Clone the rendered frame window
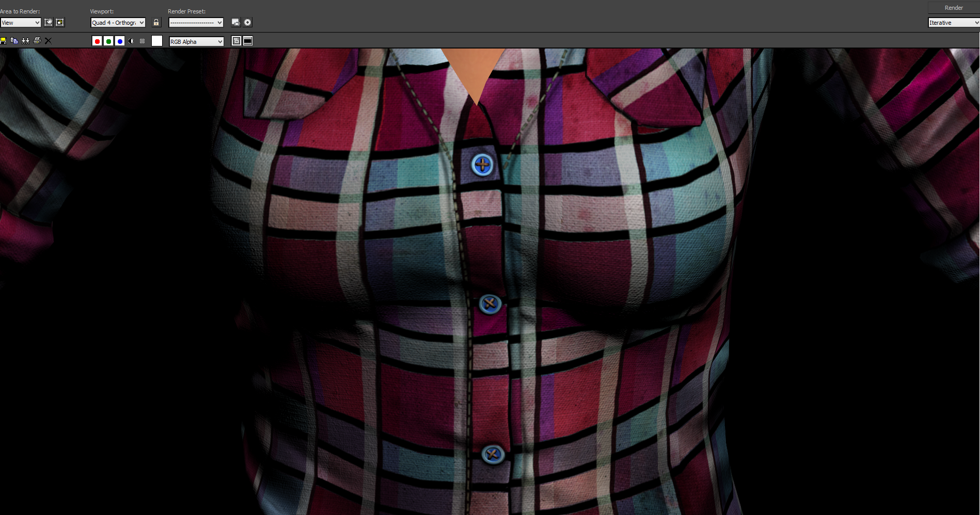The height and width of the screenshot is (515, 980). [25, 41]
